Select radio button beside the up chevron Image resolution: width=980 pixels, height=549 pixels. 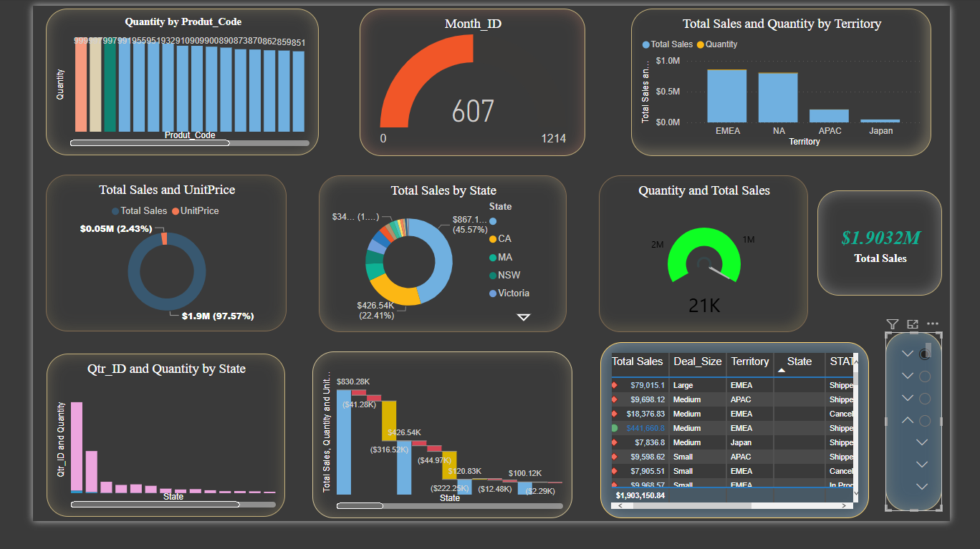pos(925,421)
